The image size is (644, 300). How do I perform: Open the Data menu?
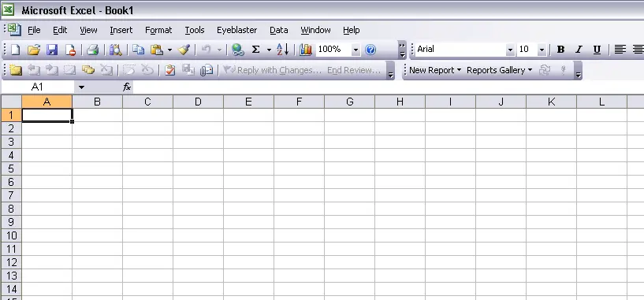point(279,30)
